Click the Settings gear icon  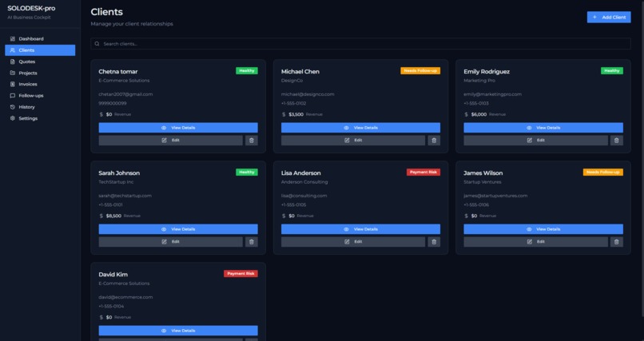coord(12,118)
